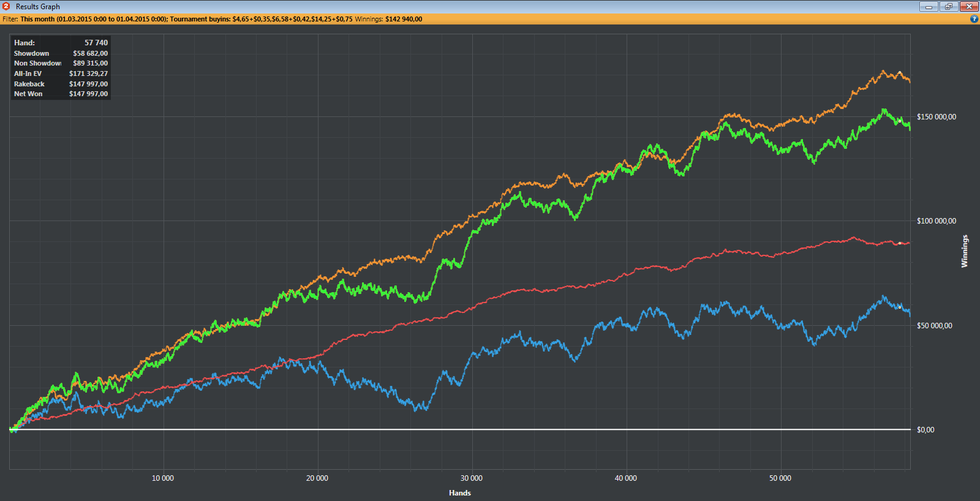The image size is (980, 501).
Task: Click the Hand count value 57 740
Action: [x=96, y=43]
